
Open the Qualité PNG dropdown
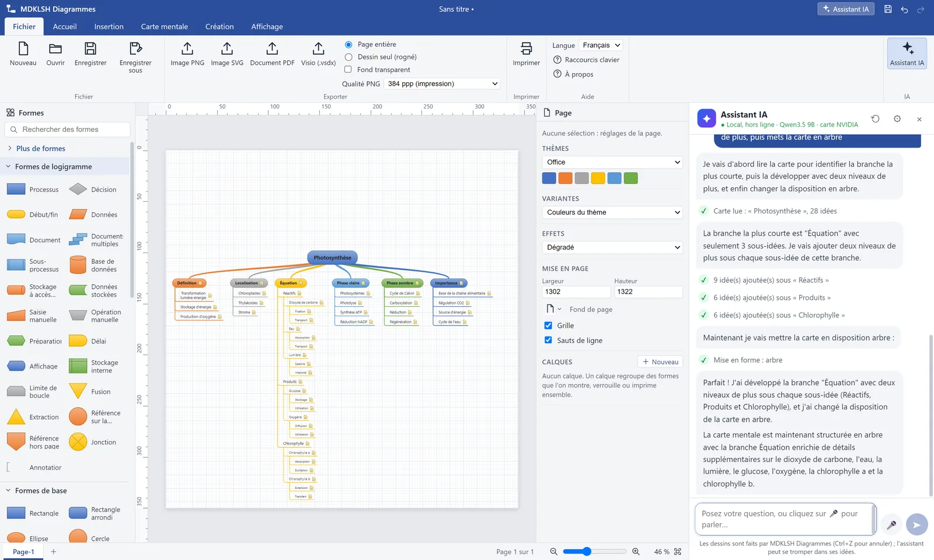(442, 84)
